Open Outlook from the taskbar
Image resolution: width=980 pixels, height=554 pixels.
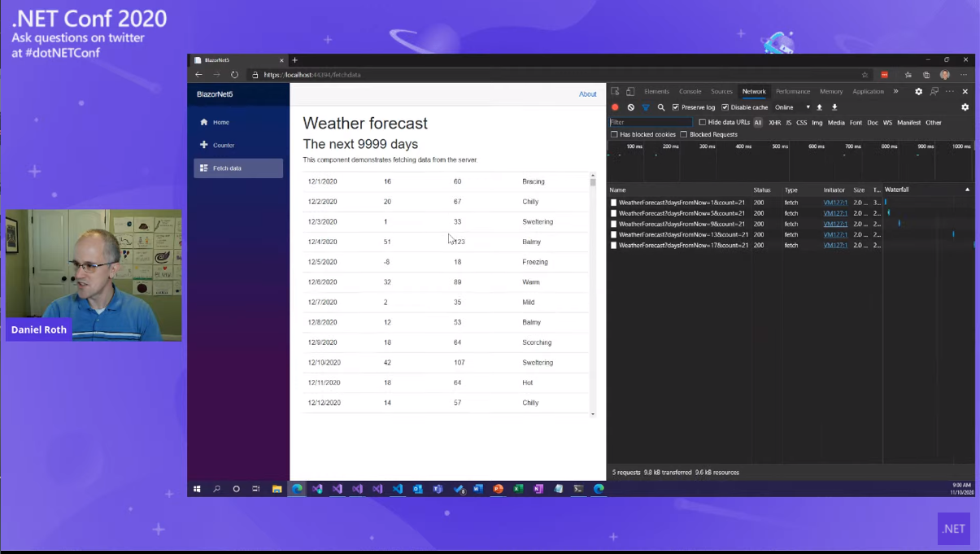tap(418, 489)
